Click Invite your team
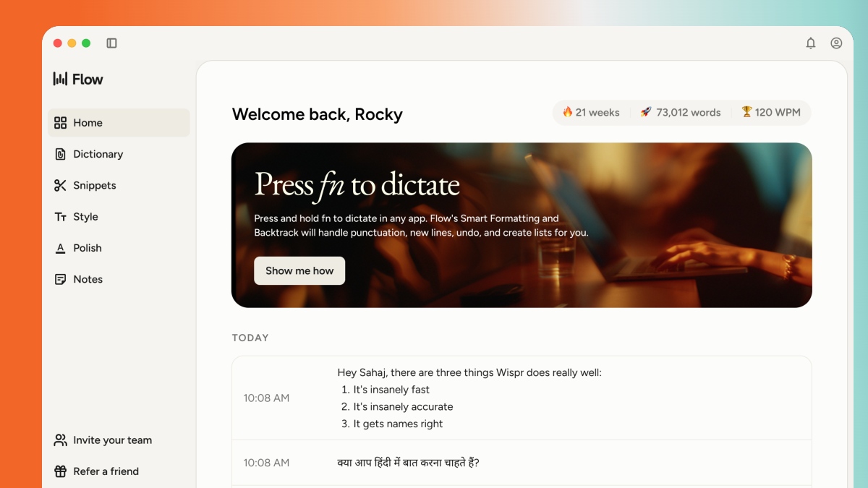The image size is (868, 488). (x=112, y=440)
